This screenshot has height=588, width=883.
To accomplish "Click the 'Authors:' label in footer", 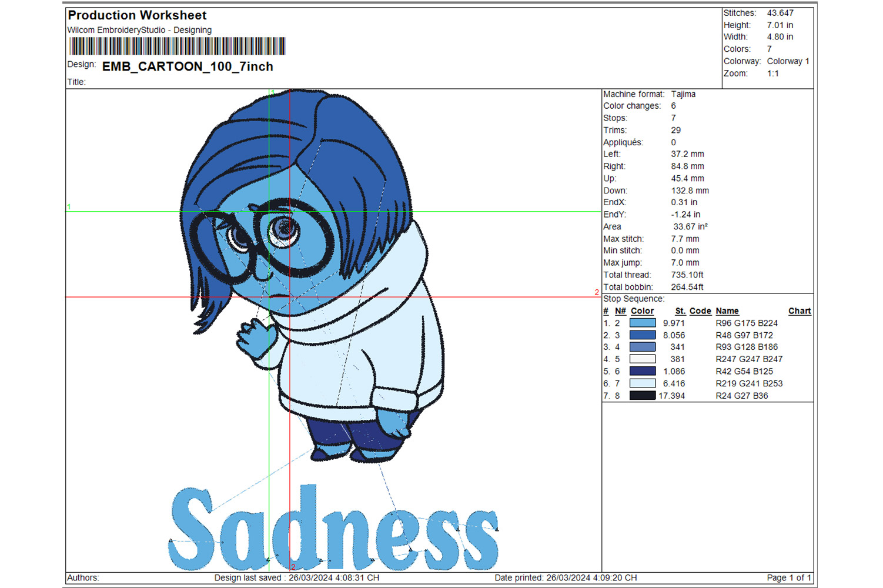I will [x=83, y=578].
